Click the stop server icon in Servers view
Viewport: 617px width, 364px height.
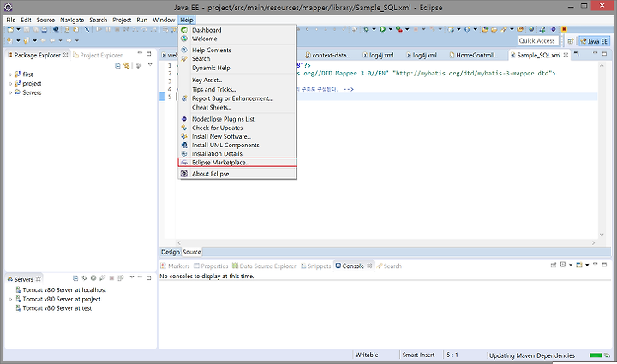click(111, 277)
